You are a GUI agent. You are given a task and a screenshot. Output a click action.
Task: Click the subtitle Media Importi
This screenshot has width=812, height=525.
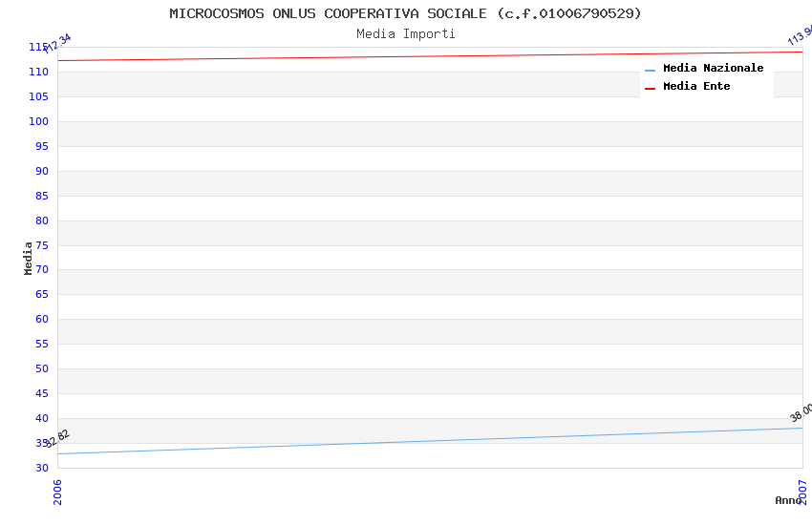click(405, 34)
